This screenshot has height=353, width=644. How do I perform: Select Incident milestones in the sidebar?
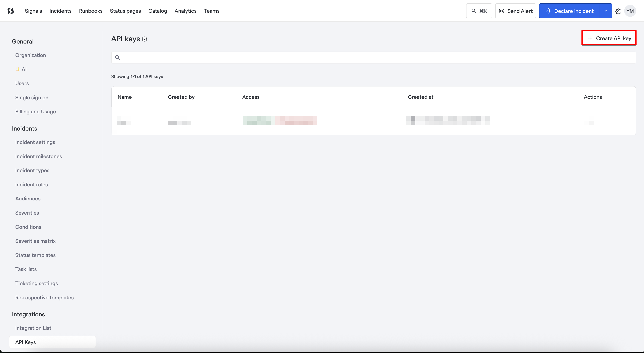coord(38,156)
